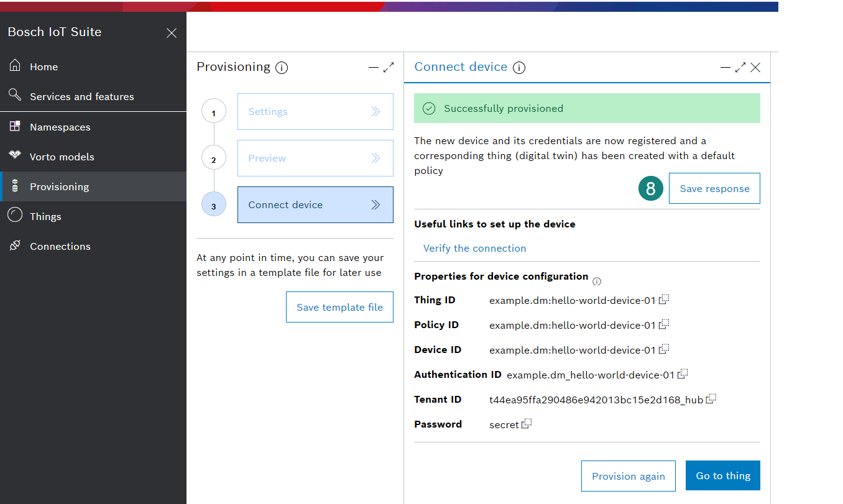843x504 pixels.
Task: Click the password value secret
Action: pyautogui.click(x=504, y=424)
